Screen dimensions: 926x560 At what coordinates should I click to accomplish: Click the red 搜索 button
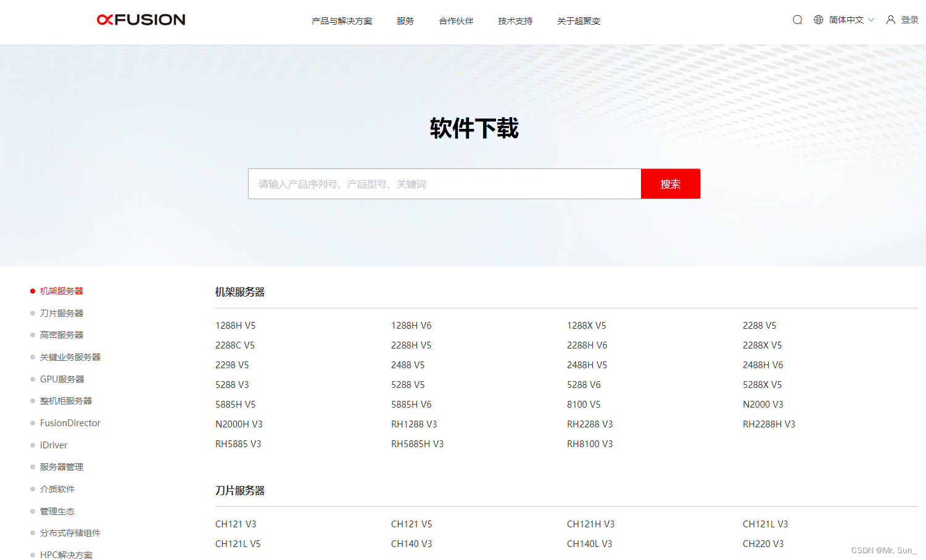coord(671,184)
